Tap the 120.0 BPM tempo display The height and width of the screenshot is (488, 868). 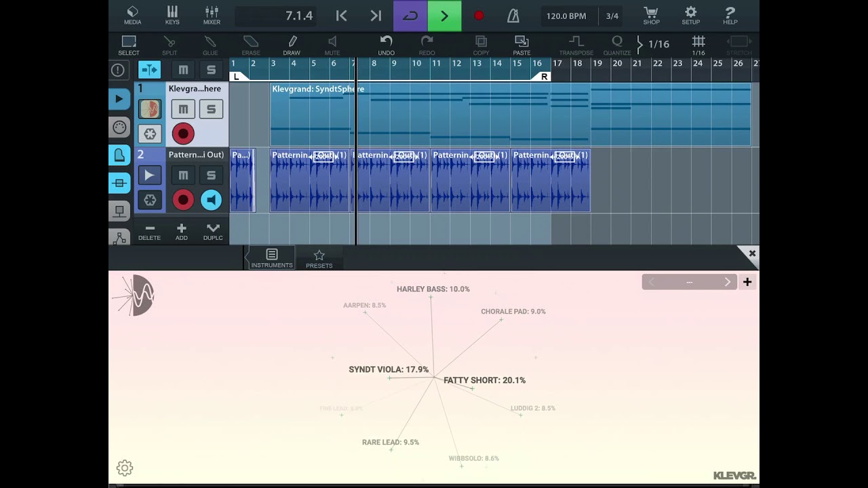click(x=566, y=16)
